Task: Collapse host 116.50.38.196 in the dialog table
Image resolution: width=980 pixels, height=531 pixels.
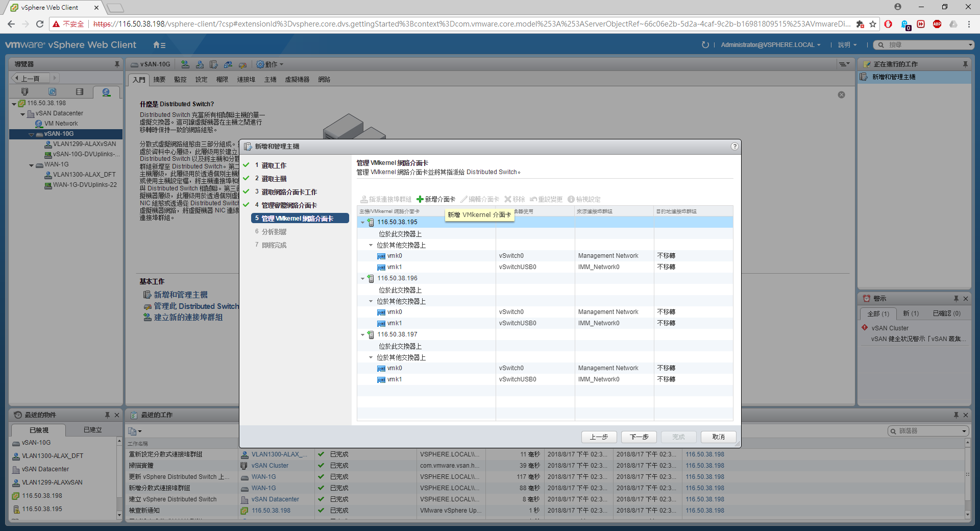Action: click(x=363, y=279)
